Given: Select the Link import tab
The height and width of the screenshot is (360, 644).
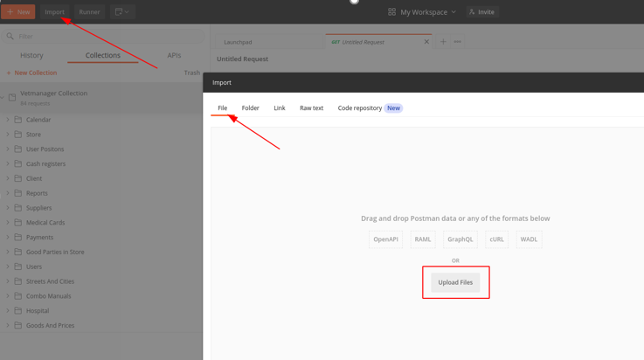Looking at the screenshot, I should point(280,108).
